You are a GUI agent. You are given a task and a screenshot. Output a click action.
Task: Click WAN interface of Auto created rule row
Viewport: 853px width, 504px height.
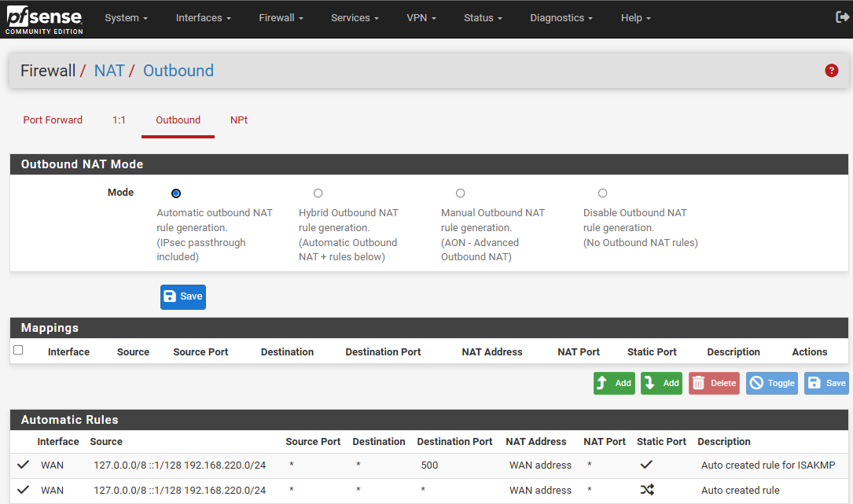click(x=52, y=490)
